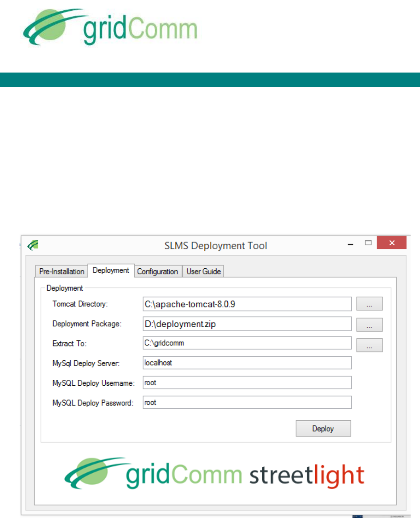
Task: Click the MySQL Deploy Password field
Action: (247, 402)
